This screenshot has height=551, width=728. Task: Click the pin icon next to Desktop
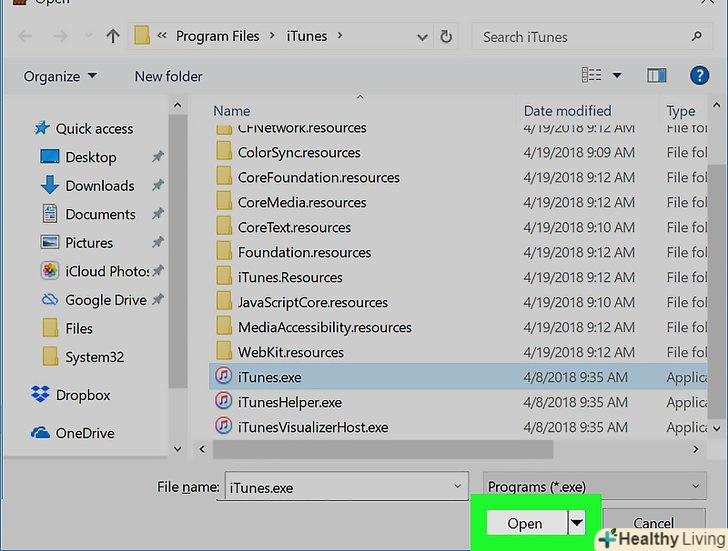(158, 157)
